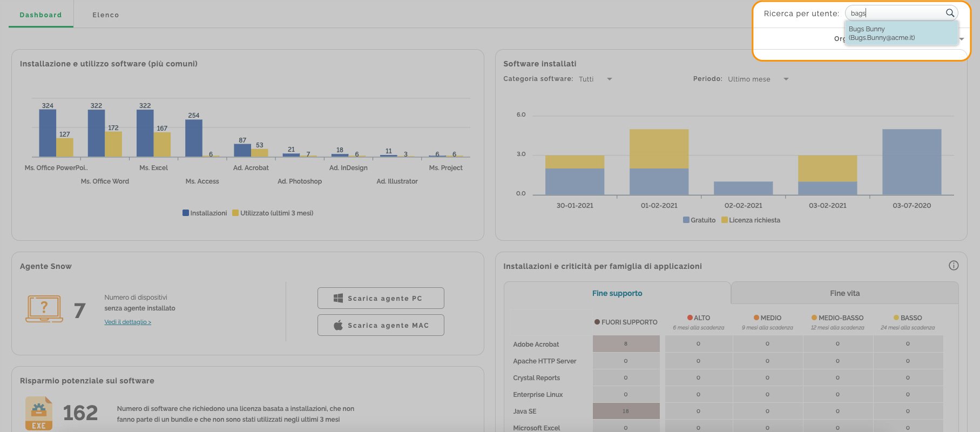Screen dimensions: 980x432
Task: Click the blue 324 PowerPoint installations bar
Action: [48, 133]
